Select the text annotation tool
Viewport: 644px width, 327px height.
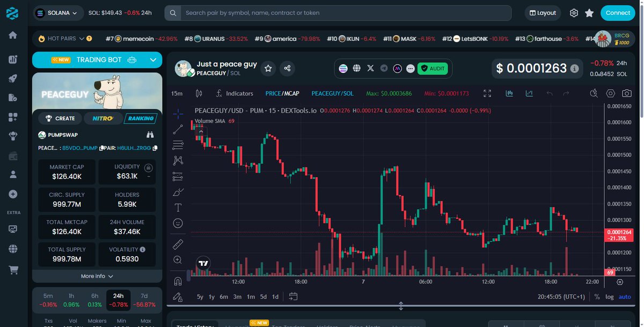(178, 207)
